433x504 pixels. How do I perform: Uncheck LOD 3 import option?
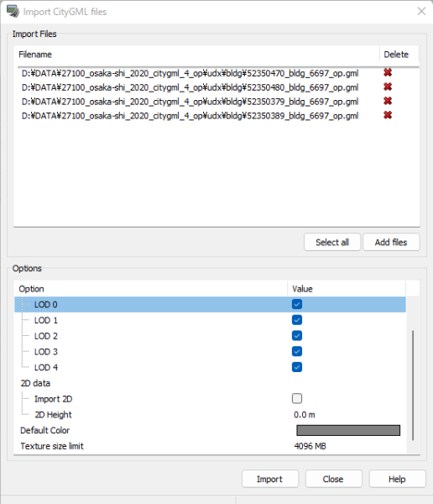coord(297,351)
